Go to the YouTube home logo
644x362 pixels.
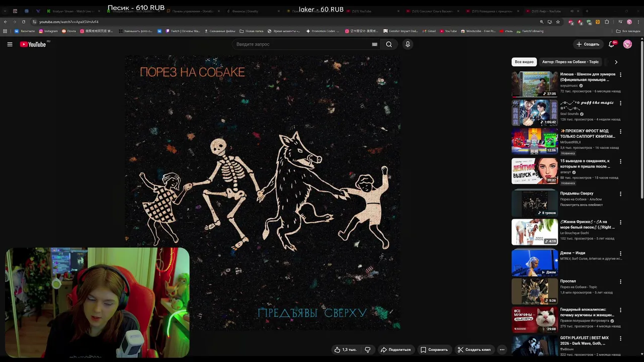click(33, 44)
